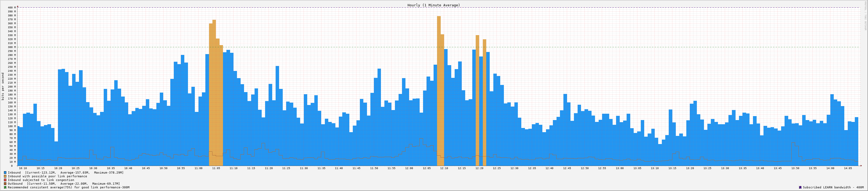Viewport: 868px width, 191px height.
Task: Click the orange poor link performance swatch
Action: tap(5, 176)
